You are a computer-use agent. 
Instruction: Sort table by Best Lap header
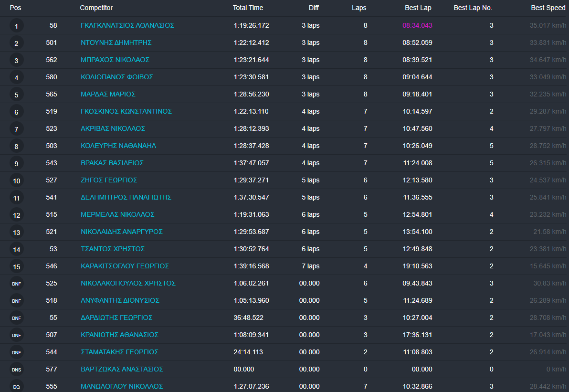coord(418,8)
